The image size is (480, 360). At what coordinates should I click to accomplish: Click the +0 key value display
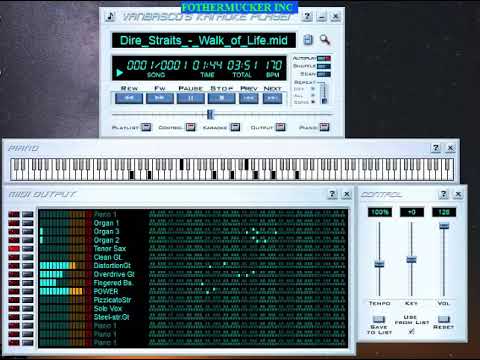pos(412,212)
